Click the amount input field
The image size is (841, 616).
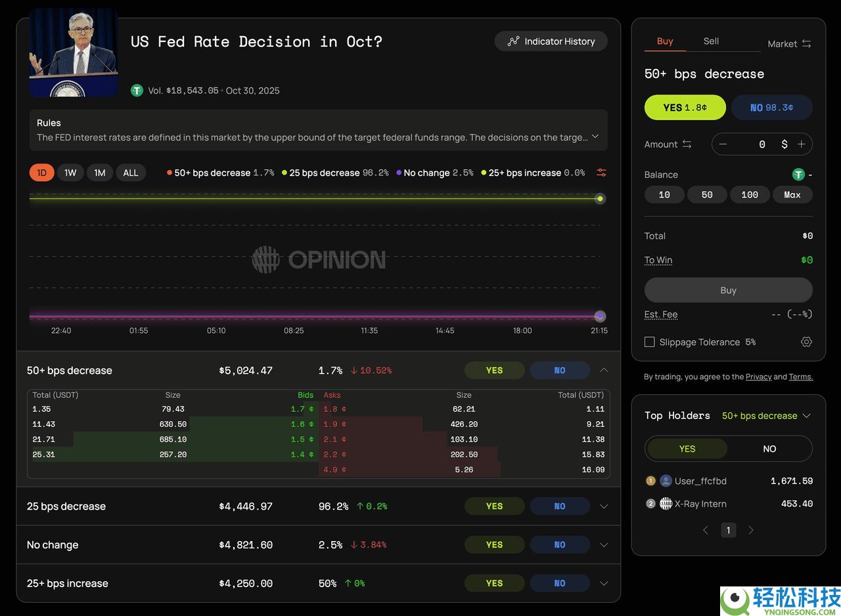pos(756,144)
